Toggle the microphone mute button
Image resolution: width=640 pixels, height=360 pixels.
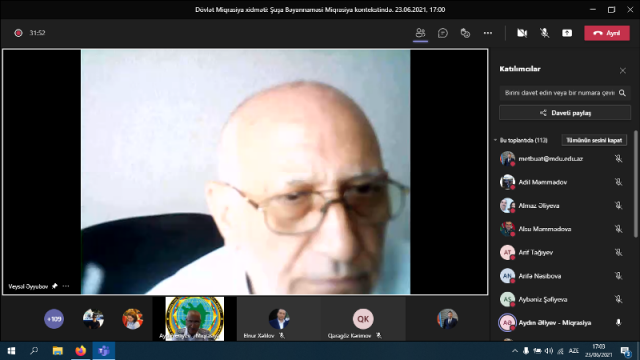click(x=544, y=33)
